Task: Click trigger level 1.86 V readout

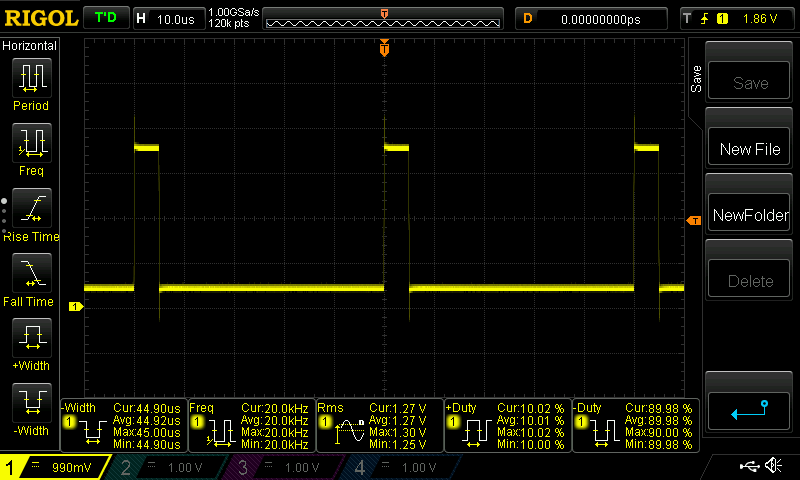Action: [760, 19]
